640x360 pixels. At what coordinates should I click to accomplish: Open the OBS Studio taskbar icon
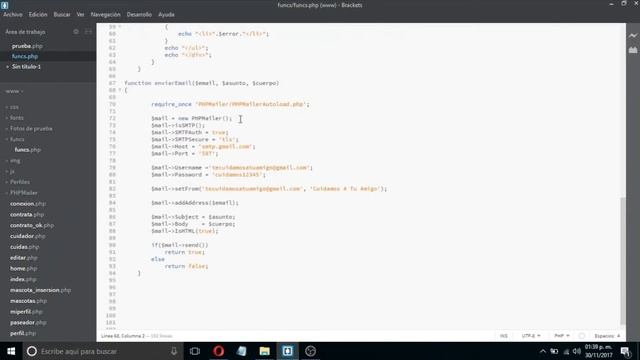coord(311,351)
